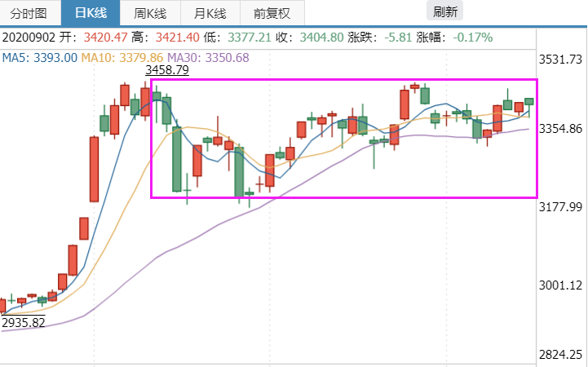Image resolution: width=588 pixels, height=367 pixels.
Task: Open the 周K线 tab
Action: 150,13
